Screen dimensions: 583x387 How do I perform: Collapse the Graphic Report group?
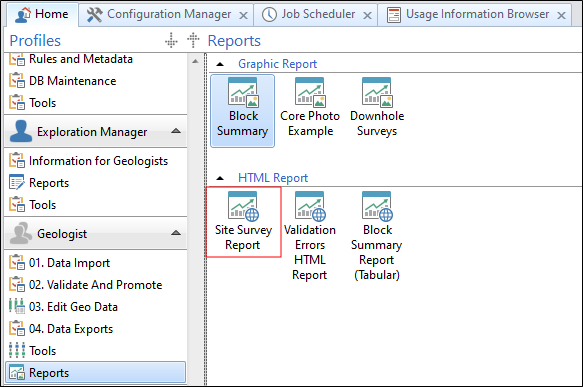220,64
